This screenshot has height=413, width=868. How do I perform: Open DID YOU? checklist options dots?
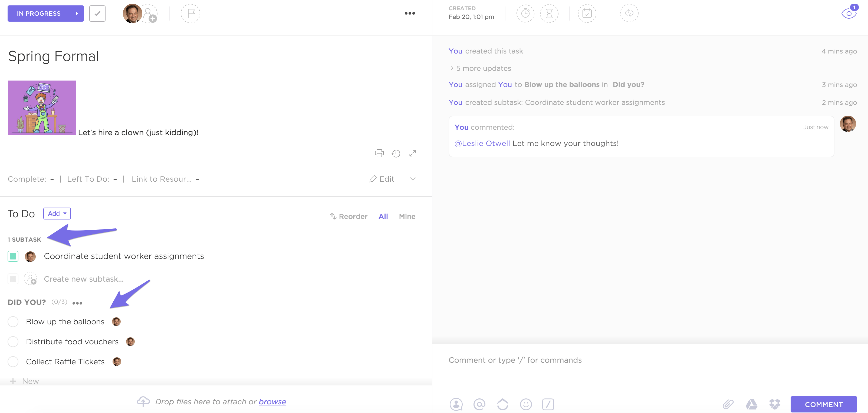point(77,303)
